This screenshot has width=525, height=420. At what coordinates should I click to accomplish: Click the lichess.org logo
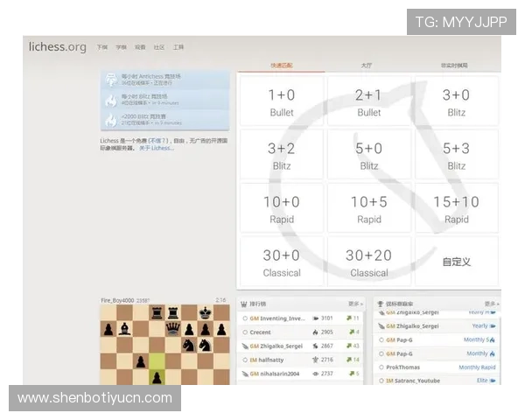click(57, 46)
